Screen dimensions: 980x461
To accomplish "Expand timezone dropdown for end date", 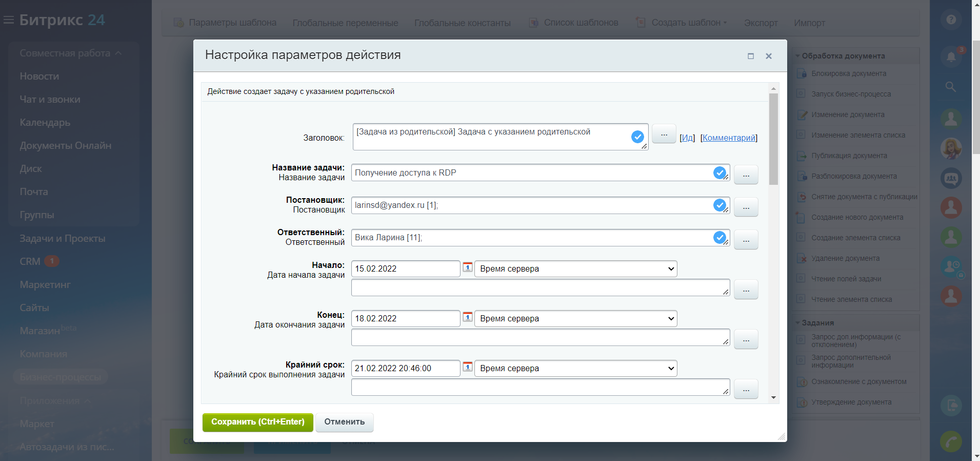I will point(575,319).
